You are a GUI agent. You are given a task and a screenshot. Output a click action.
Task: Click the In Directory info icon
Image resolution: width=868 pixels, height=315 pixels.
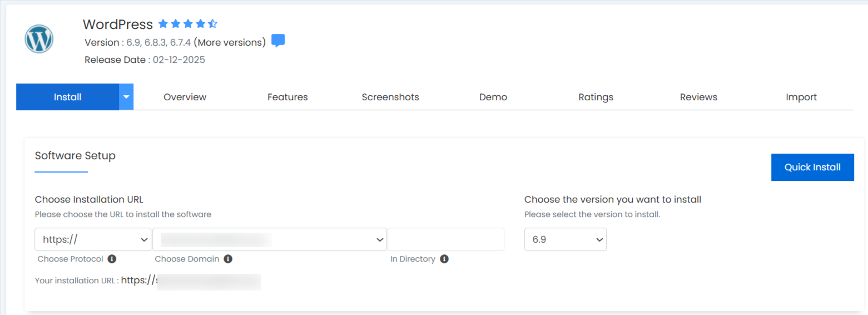[444, 259]
